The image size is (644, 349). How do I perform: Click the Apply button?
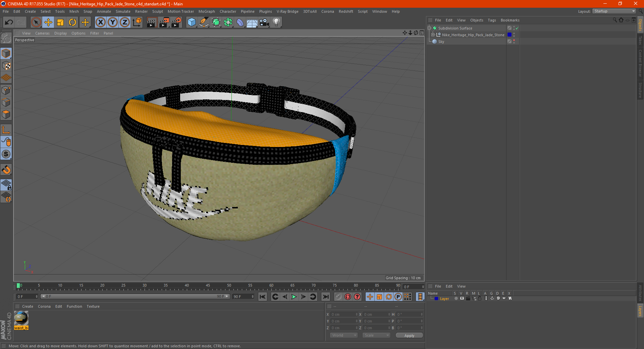click(x=409, y=336)
